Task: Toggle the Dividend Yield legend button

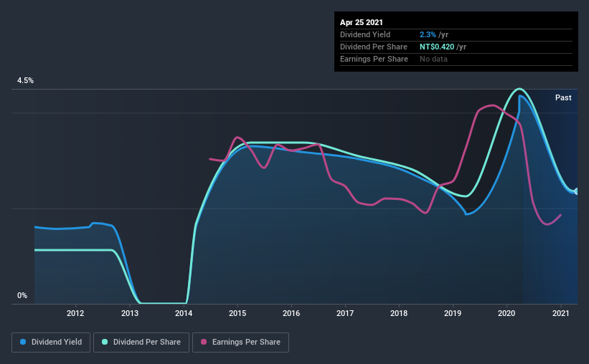Action: (x=51, y=343)
